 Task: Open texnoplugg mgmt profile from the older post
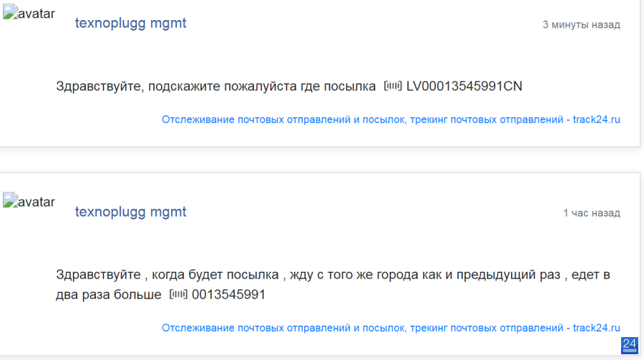(131, 212)
